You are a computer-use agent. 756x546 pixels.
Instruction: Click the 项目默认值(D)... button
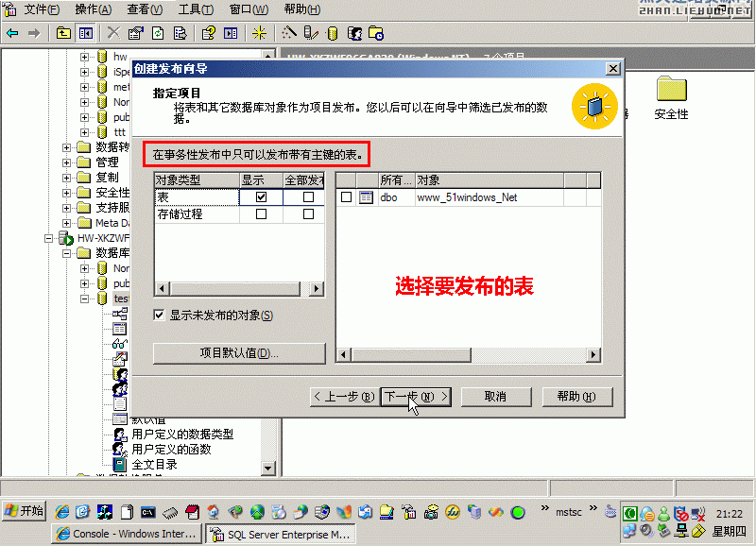239,353
